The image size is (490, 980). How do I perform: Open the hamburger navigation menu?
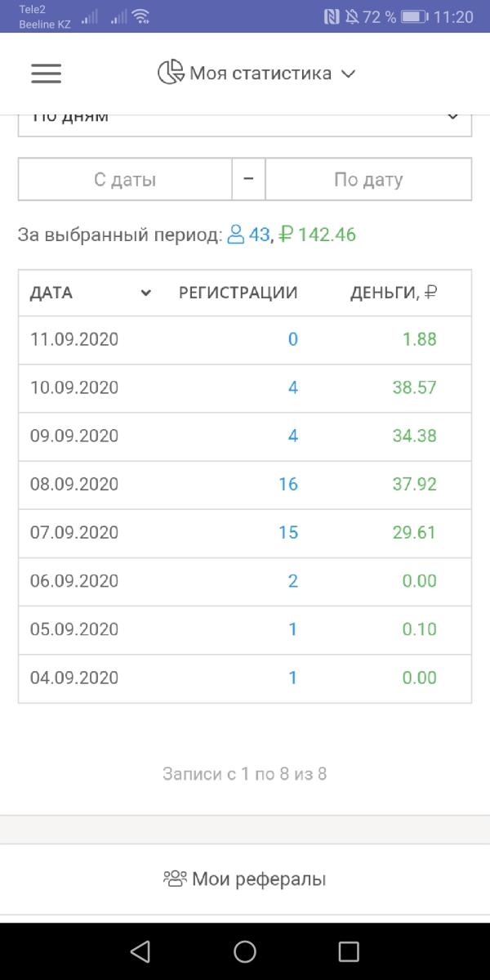pyautogui.click(x=47, y=74)
